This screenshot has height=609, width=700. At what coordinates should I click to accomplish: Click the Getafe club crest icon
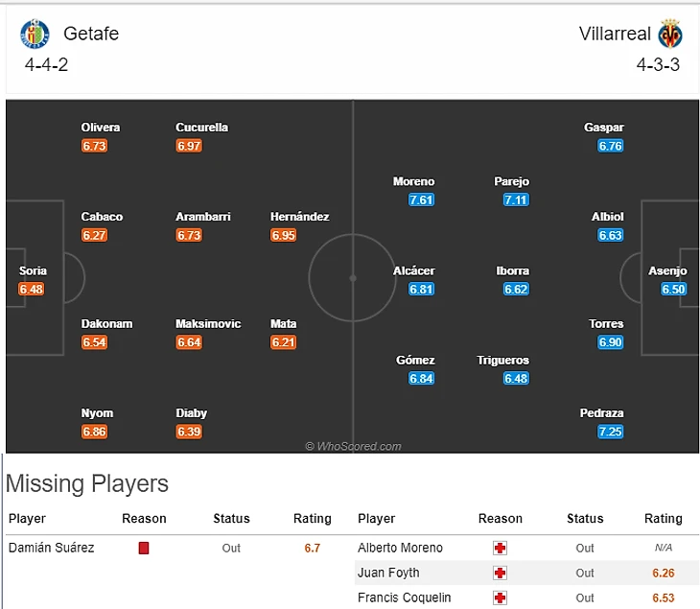point(35,34)
